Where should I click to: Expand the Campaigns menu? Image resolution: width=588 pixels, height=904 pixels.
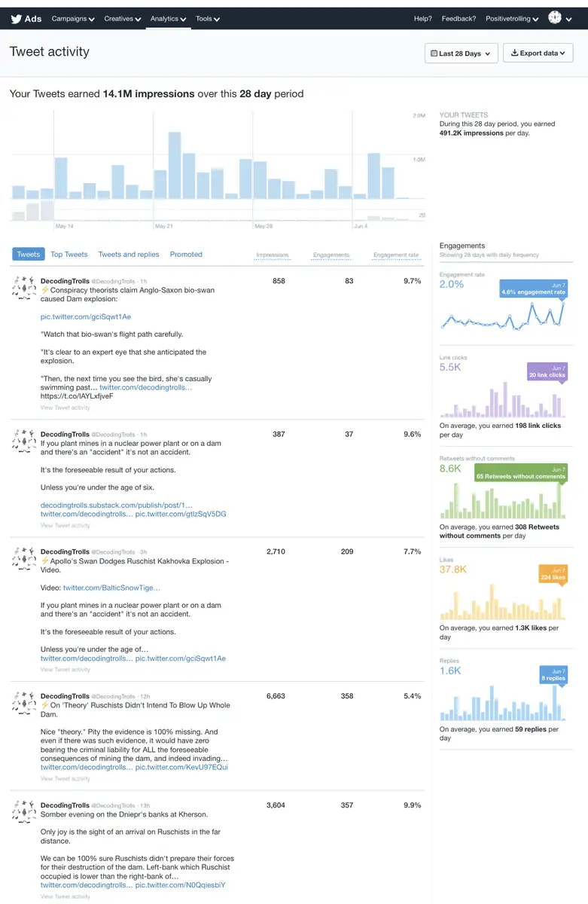coord(73,19)
